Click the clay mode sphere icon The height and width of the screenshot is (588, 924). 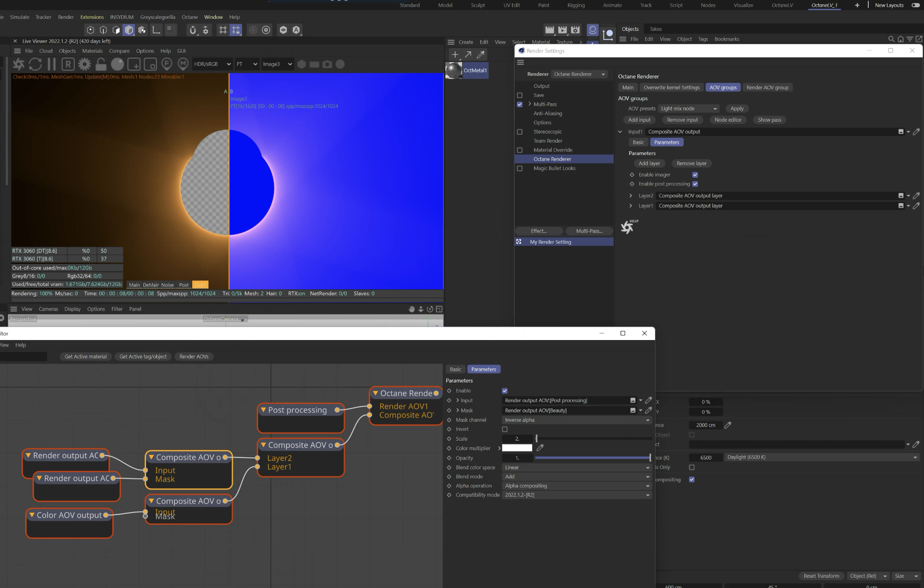117,64
